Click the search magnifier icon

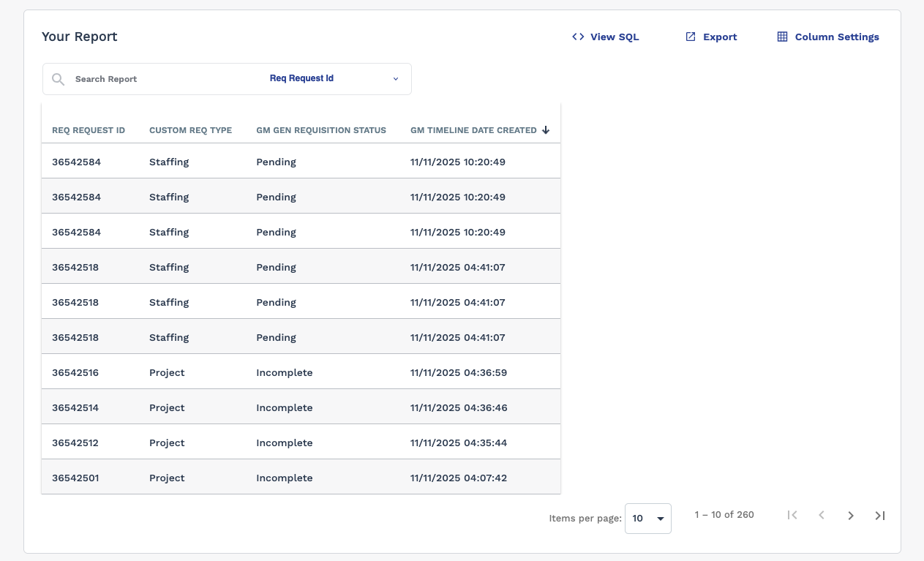(59, 79)
